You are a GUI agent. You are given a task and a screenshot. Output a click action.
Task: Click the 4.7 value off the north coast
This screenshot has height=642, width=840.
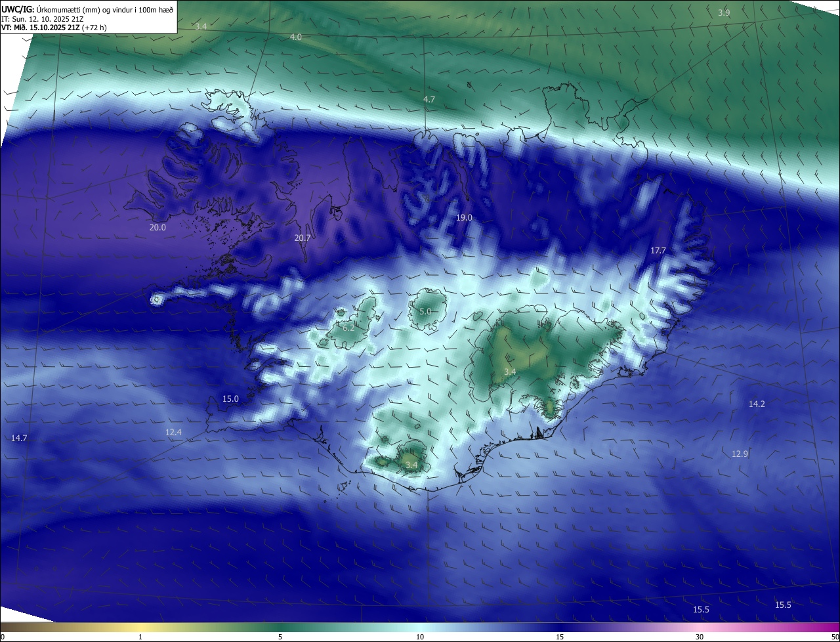[x=429, y=99]
